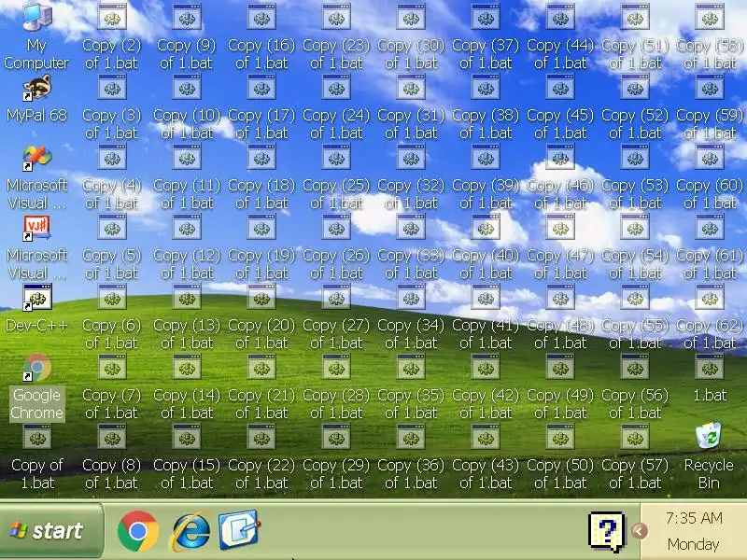747x560 pixels.
Task: Click the Show Desktop quick launch icon
Action: coord(239,529)
